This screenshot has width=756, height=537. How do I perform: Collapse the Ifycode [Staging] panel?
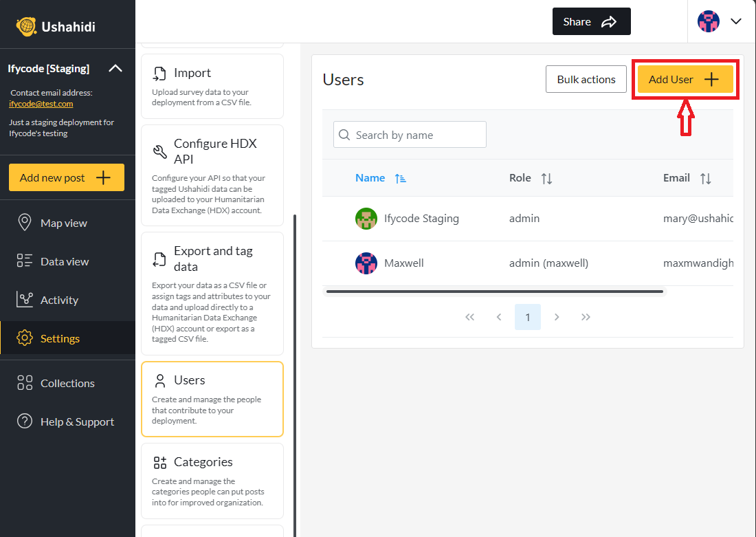click(x=115, y=68)
